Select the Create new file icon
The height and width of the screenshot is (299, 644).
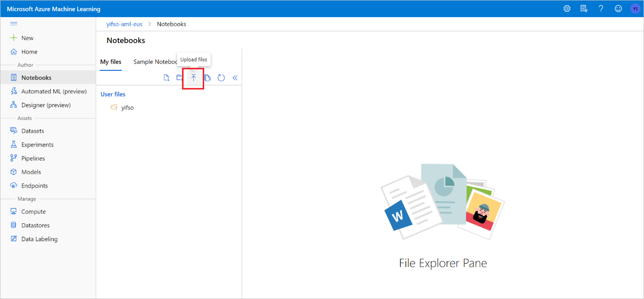166,78
